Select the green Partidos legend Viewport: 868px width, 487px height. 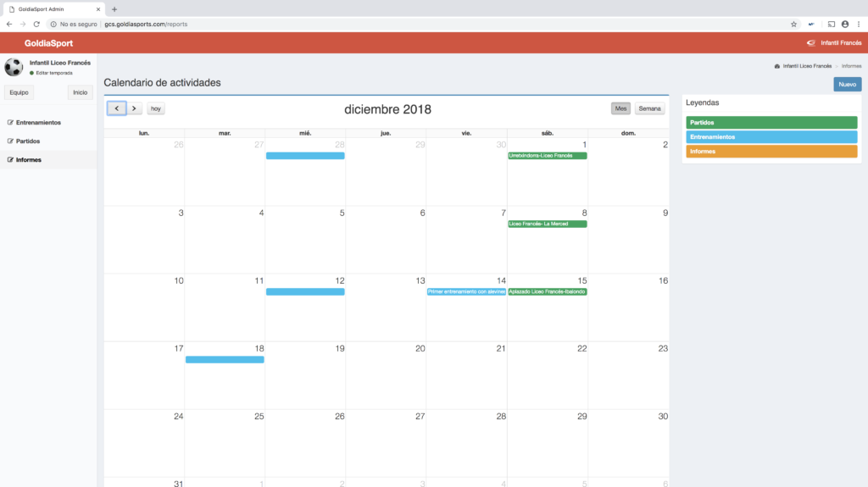(771, 122)
